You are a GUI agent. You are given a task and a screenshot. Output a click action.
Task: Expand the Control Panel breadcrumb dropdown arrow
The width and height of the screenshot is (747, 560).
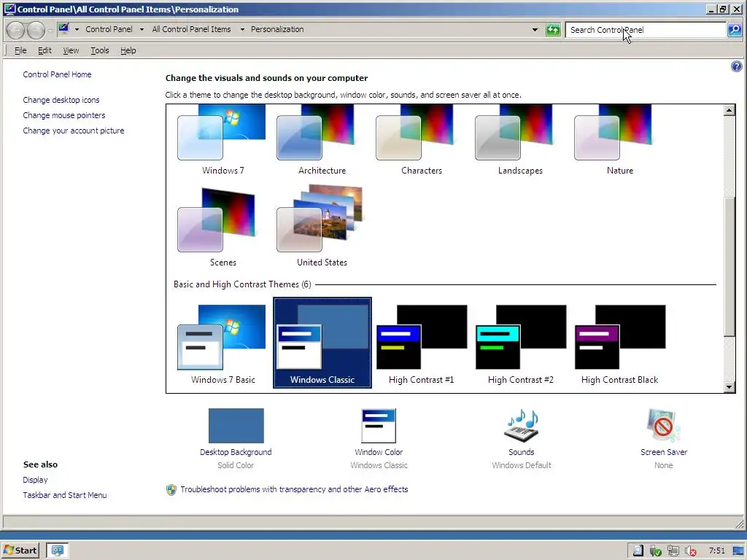point(142,29)
